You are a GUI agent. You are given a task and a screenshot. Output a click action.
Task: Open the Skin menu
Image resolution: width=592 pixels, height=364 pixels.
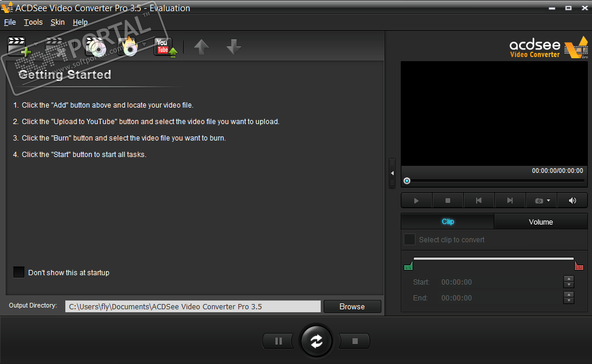point(58,22)
